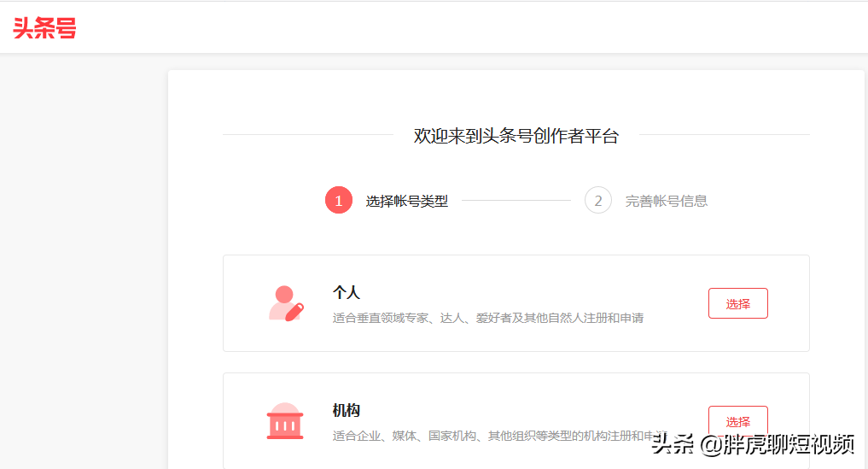Click the 个人 heading

[347, 292]
